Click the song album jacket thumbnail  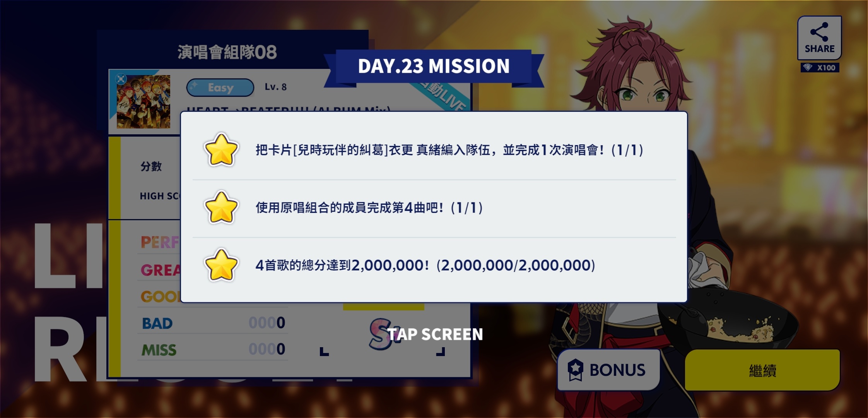pyautogui.click(x=144, y=102)
